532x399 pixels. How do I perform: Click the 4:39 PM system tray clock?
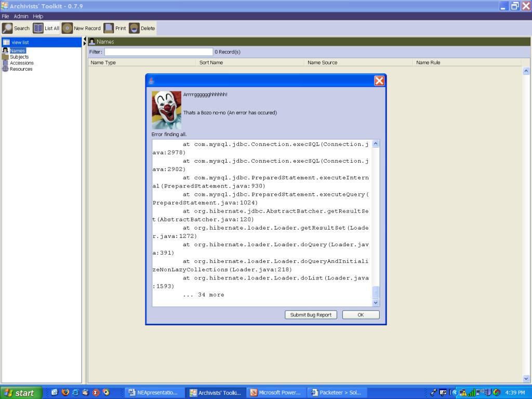coord(515,393)
